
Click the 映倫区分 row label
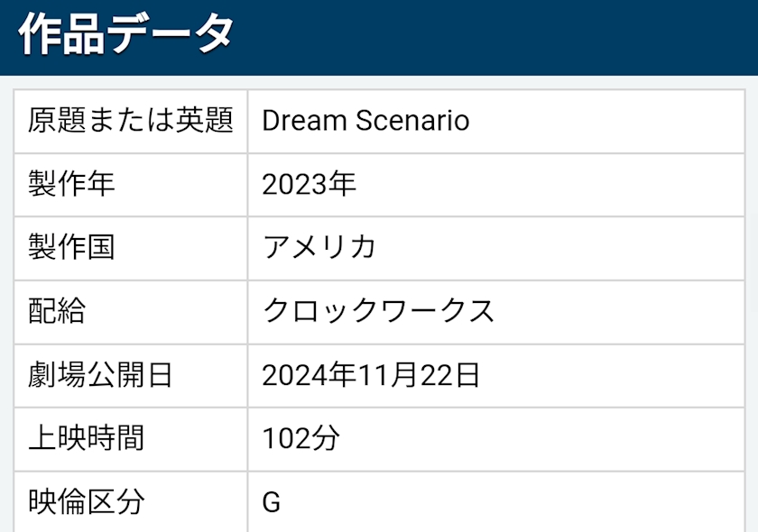pyautogui.click(x=87, y=501)
